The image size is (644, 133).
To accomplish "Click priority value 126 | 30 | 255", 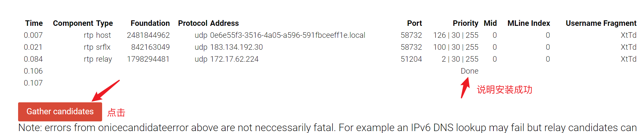I will tap(456, 35).
